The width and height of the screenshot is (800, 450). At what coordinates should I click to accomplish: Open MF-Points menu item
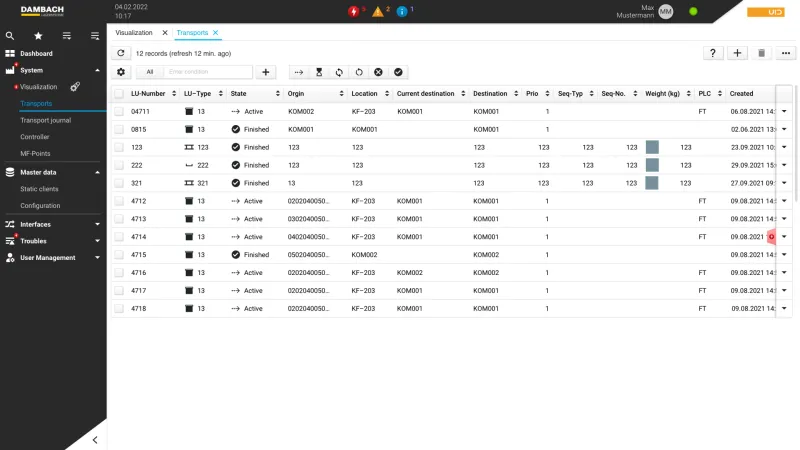pos(35,154)
